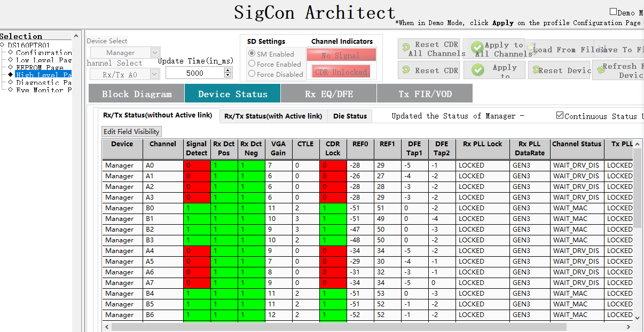Image resolution: width=644 pixels, height=332 pixels.
Task: Enable the Demo Mode checkbox
Action: [613, 12]
